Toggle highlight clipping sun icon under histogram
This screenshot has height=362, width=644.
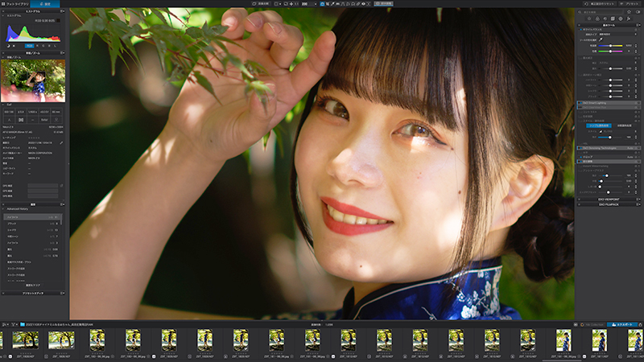14,46
